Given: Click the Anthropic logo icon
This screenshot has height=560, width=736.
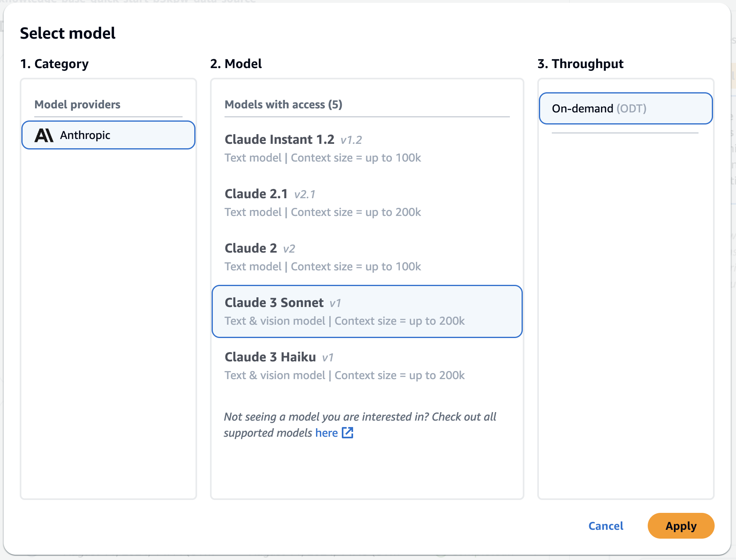Looking at the screenshot, I should [x=44, y=135].
